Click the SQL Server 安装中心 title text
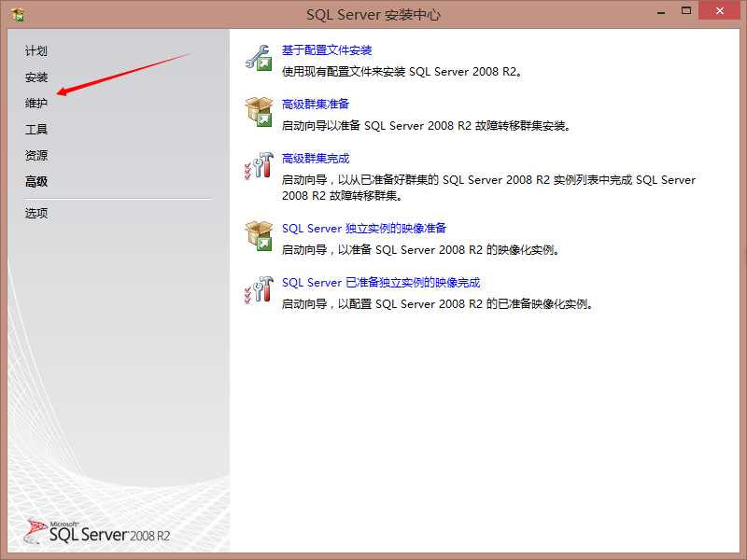747x560 pixels. 373,15
